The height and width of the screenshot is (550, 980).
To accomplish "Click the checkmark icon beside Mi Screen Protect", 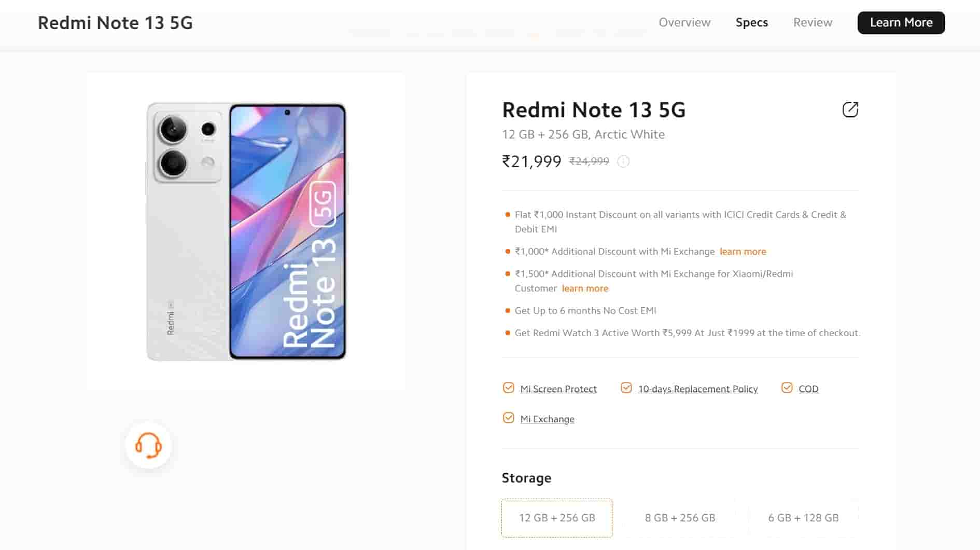I will coord(508,388).
